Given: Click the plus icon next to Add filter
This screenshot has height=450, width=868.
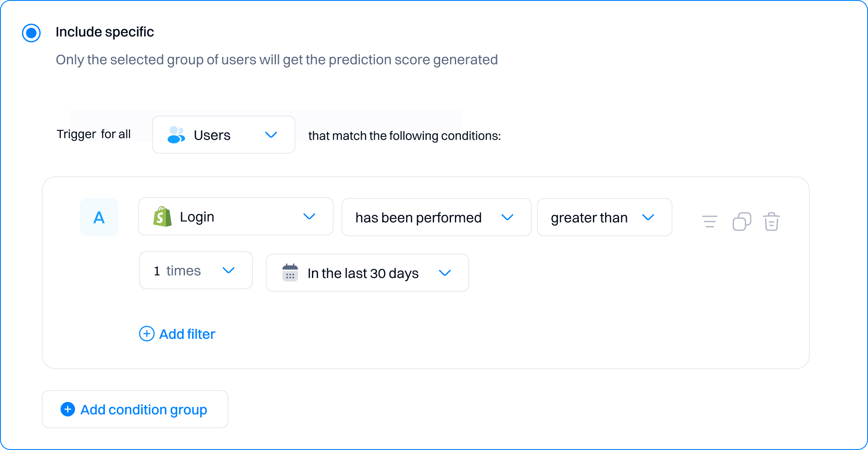Looking at the screenshot, I should click(x=147, y=334).
